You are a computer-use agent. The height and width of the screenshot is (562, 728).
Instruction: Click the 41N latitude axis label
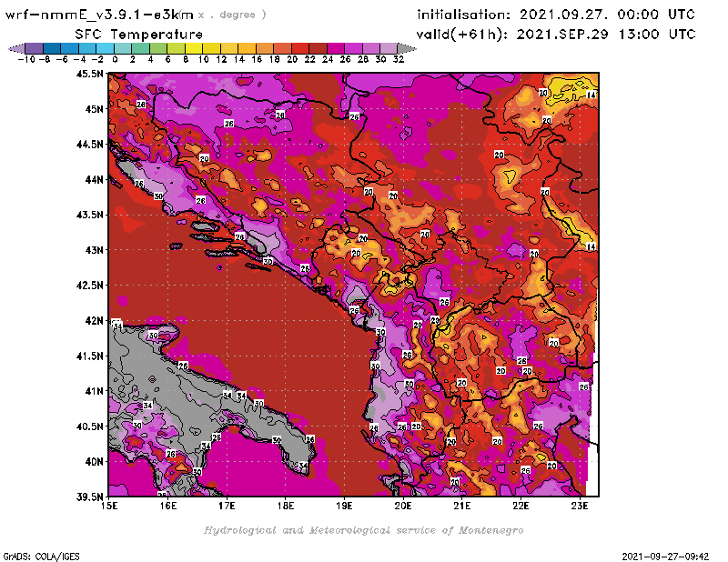click(x=95, y=391)
